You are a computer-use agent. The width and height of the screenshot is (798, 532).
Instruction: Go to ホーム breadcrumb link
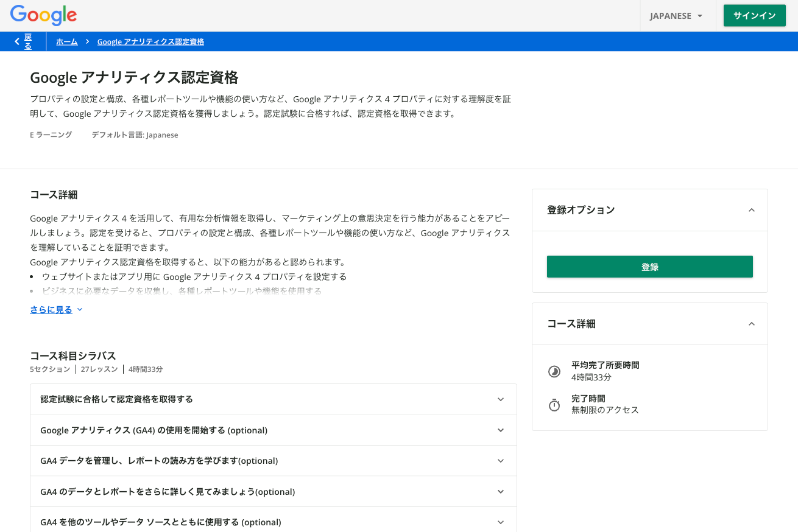pos(67,41)
